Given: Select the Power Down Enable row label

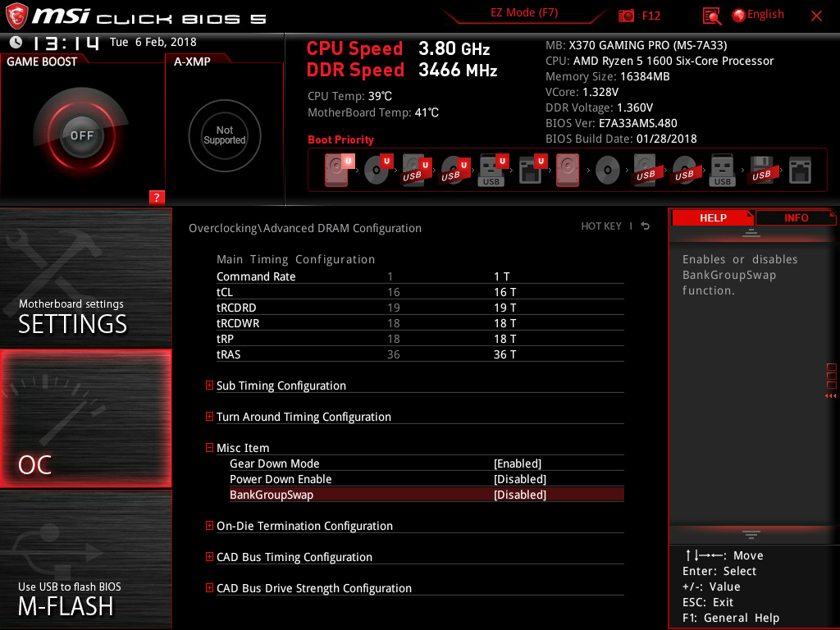Looking at the screenshot, I should click(281, 479).
